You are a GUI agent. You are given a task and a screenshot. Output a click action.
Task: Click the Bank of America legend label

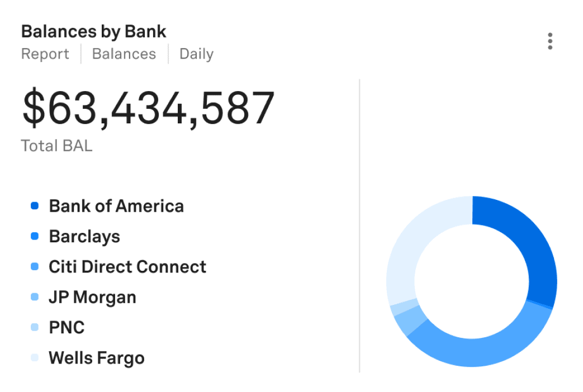tap(116, 206)
